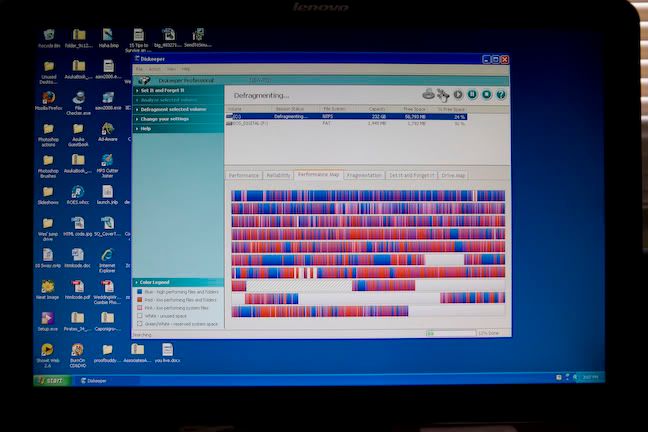
Task: Expand Defragment selected volume in the sidebar
Action: tap(174, 110)
